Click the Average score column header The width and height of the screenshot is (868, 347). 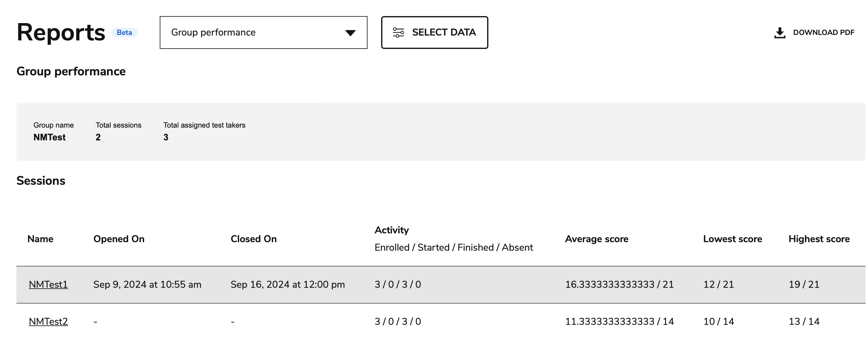coord(596,239)
